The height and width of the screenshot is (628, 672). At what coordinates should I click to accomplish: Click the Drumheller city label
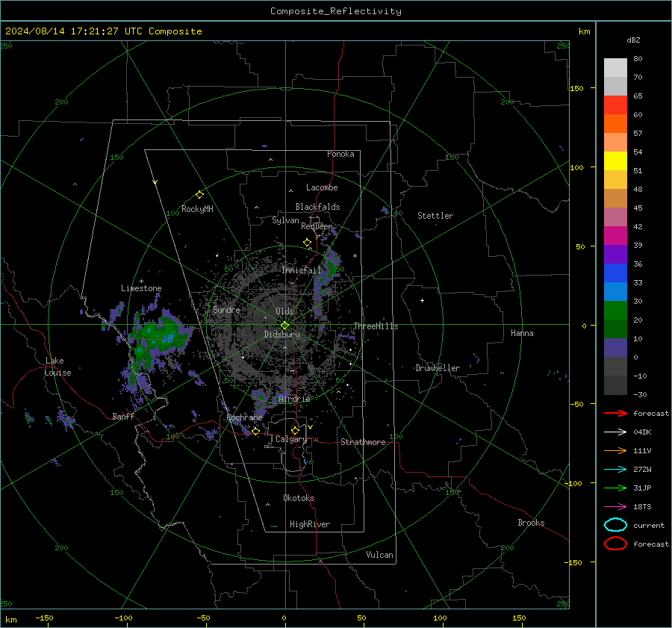[438, 368]
